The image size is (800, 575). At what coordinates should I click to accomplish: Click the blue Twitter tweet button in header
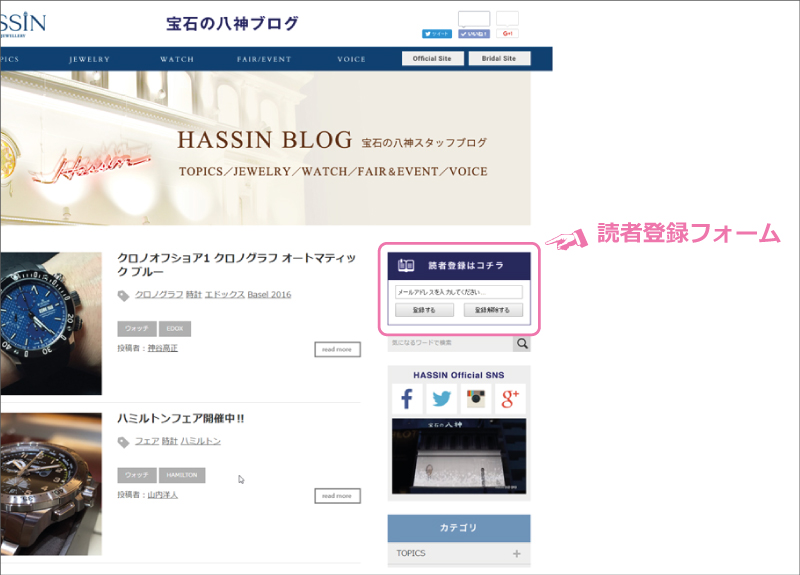(x=437, y=34)
